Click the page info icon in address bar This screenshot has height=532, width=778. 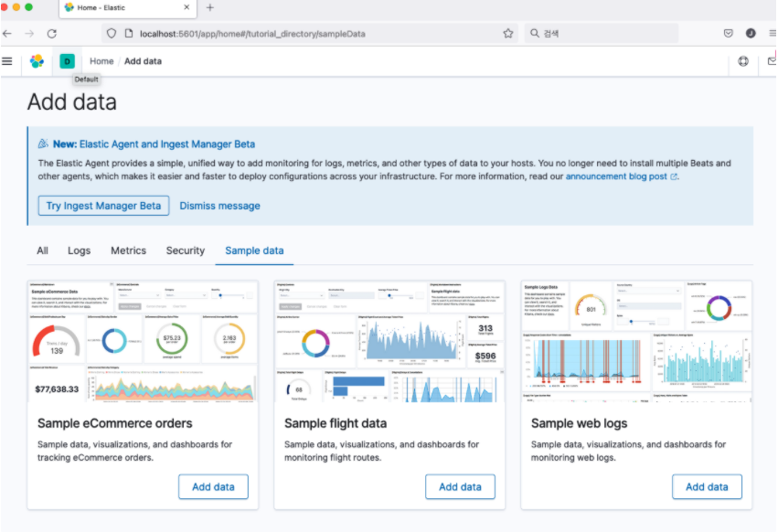click(x=129, y=33)
